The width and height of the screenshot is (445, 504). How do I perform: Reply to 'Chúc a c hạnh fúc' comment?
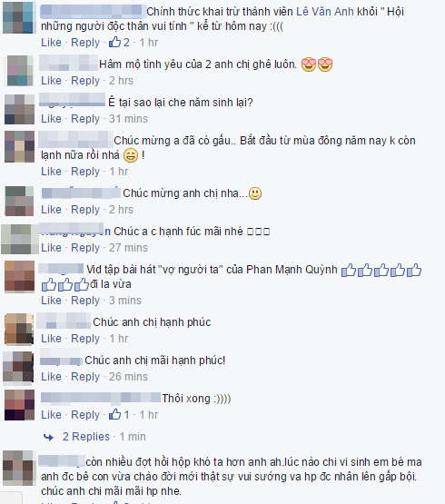tap(85, 248)
